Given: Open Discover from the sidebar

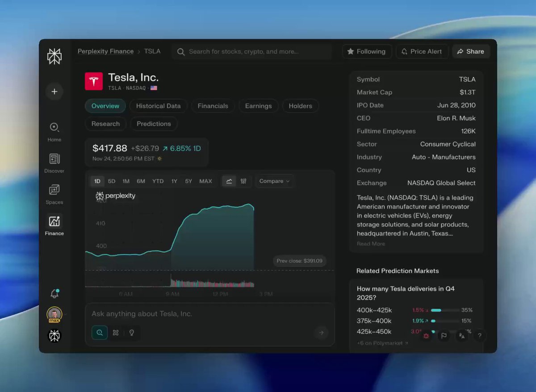Looking at the screenshot, I should tap(54, 163).
